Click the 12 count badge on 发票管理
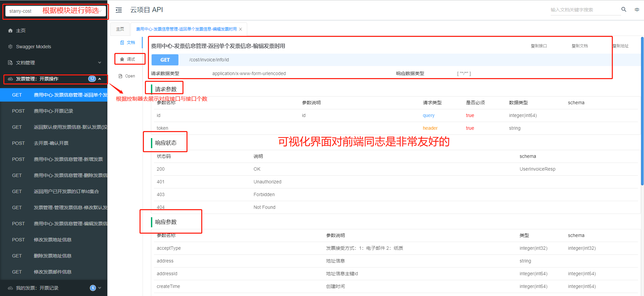Image resolution: width=644 pixels, height=296 pixels. tap(92, 79)
